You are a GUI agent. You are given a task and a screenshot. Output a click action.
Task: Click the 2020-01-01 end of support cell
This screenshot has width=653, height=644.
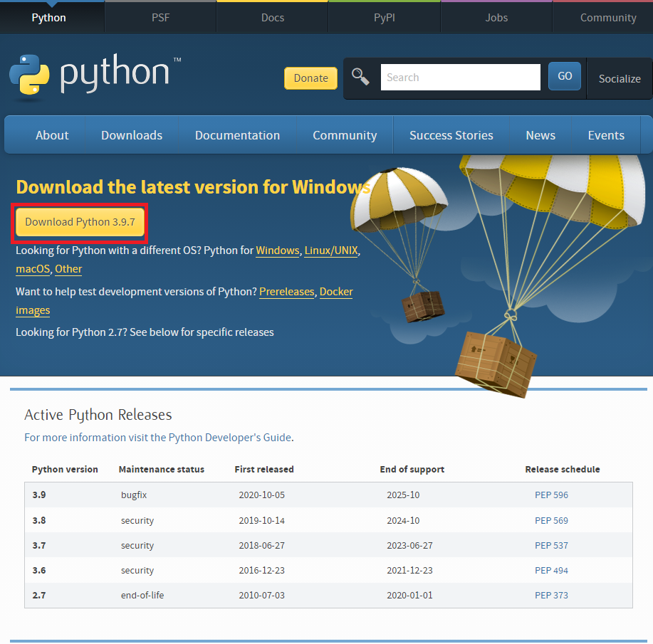point(409,596)
